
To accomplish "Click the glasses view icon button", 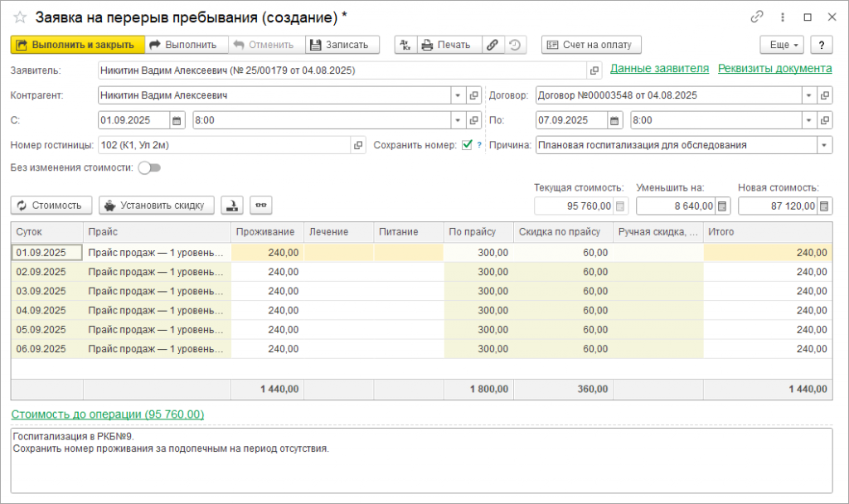I will pos(261,206).
